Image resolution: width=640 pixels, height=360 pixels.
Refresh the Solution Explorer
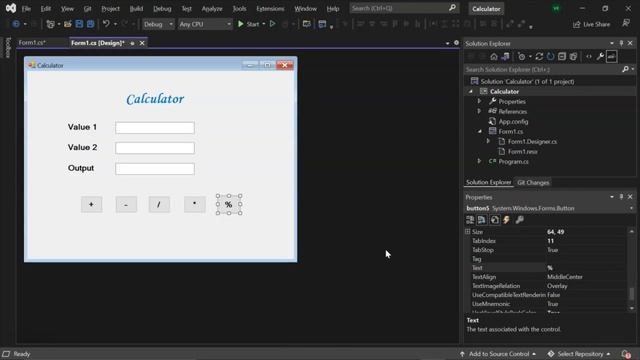551,57
